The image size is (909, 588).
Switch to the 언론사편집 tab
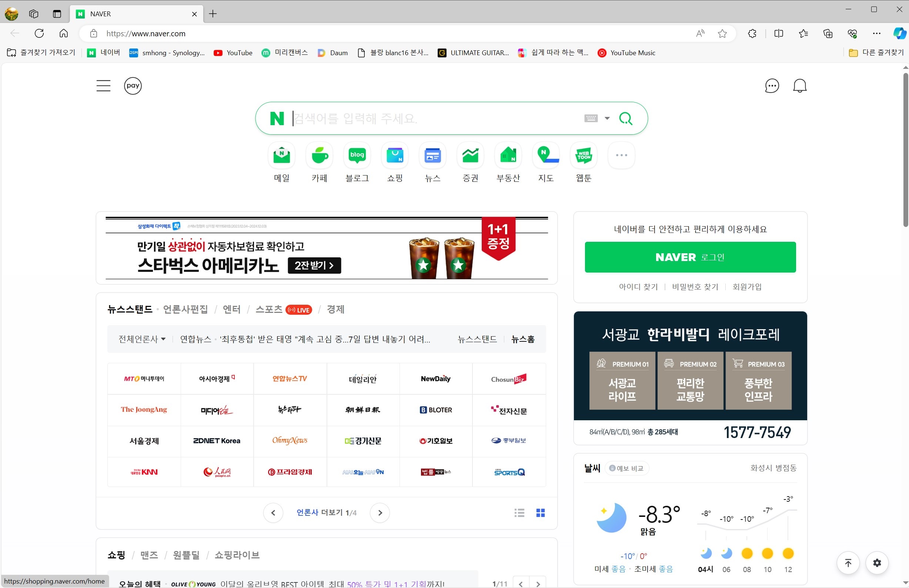pos(186,309)
